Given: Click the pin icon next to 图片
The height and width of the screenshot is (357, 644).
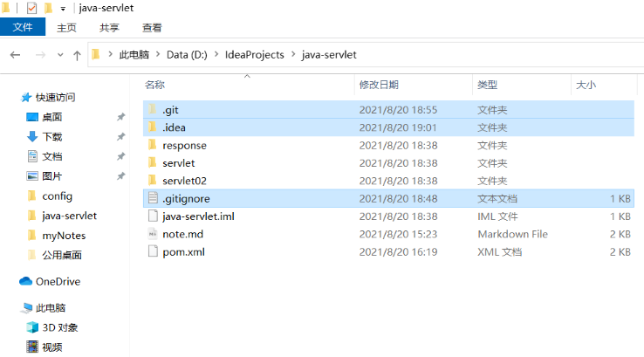Looking at the screenshot, I should click(x=120, y=176).
